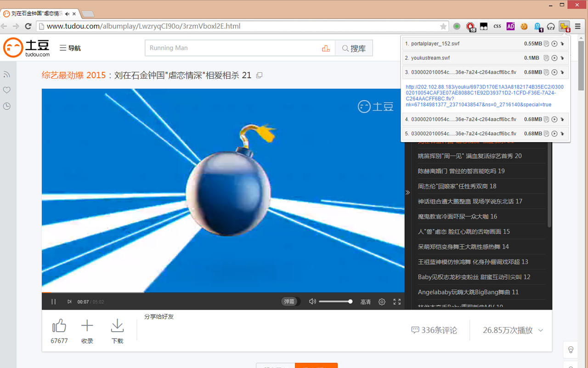Skip to next video
The width and height of the screenshot is (588, 368).
[69, 302]
